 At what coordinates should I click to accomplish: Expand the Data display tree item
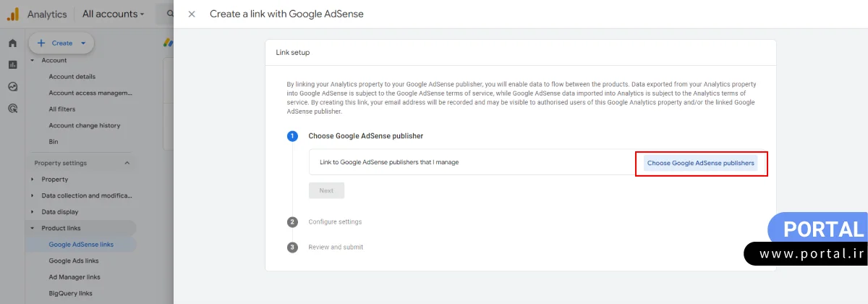[x=32, y=212]
